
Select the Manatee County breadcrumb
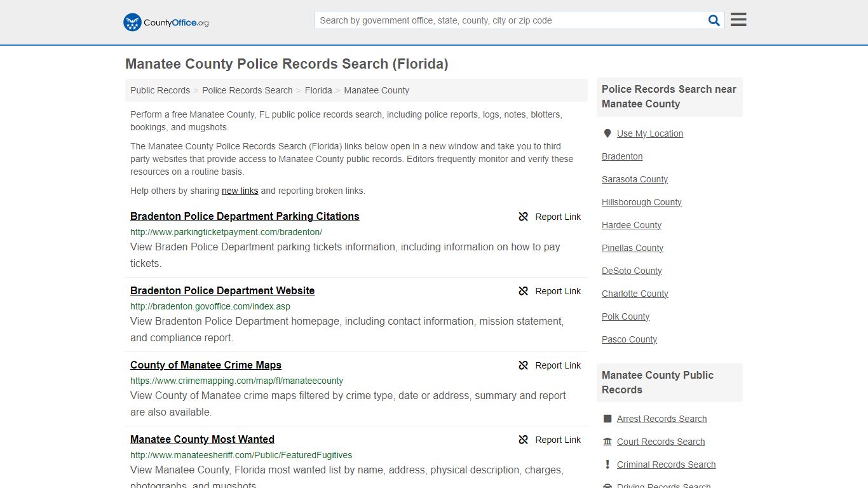point(376,90)
